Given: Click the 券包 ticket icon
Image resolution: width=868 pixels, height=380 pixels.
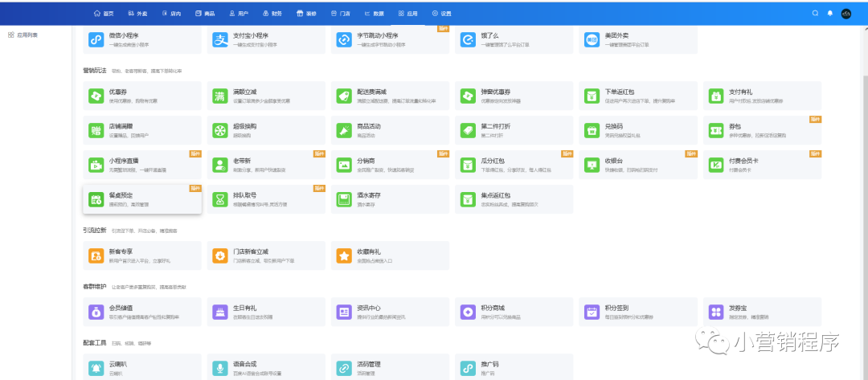Looking at the screenshot, I should (716, 130).
